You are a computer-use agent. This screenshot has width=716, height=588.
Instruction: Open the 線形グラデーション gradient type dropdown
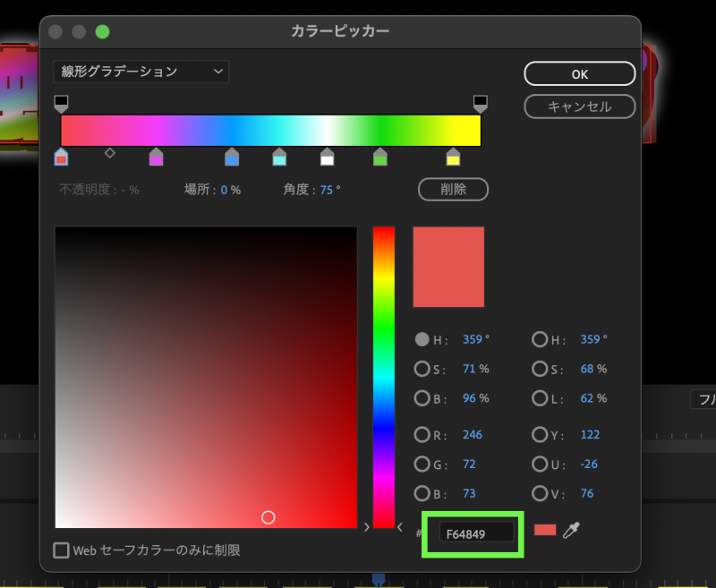[x=141, y=72]
